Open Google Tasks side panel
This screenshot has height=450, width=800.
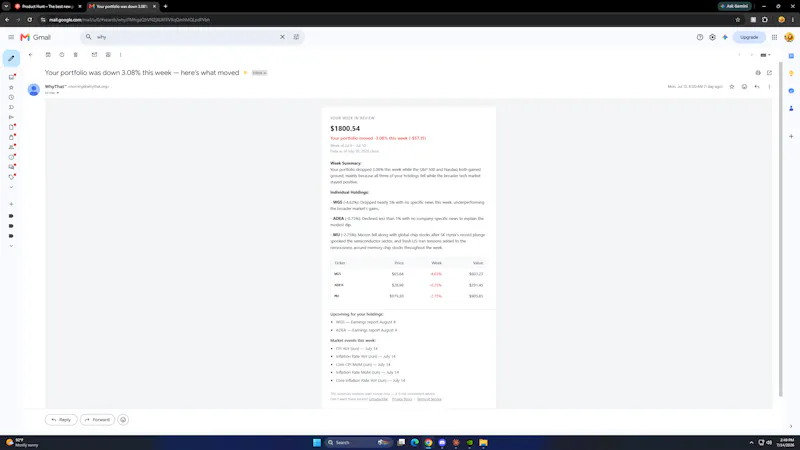791,91
